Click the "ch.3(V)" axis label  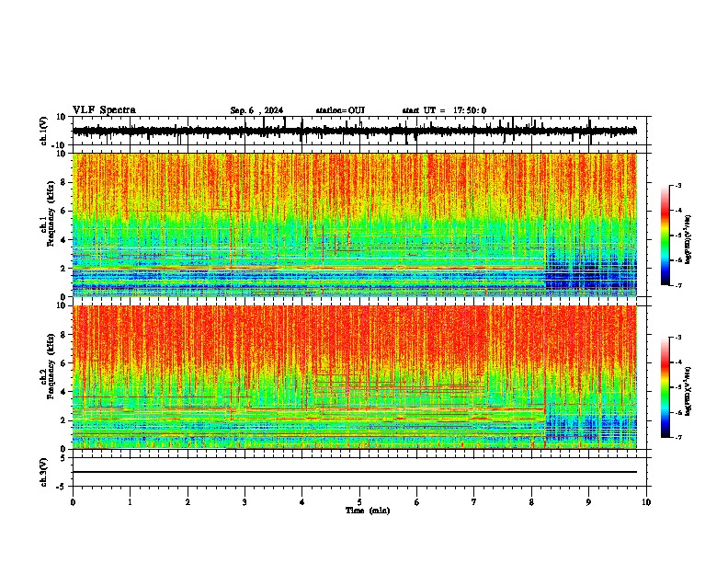point(44,472)
